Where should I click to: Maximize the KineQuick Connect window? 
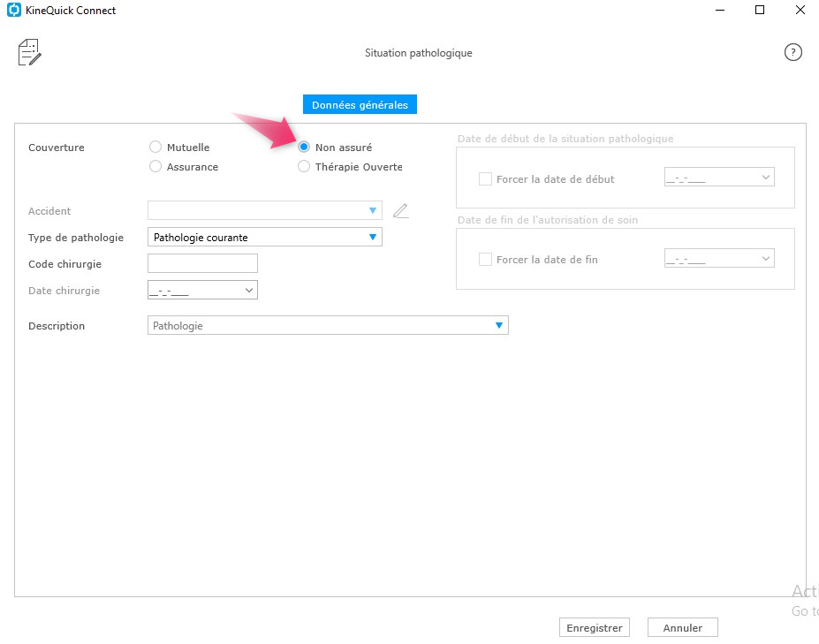point(760,10)
